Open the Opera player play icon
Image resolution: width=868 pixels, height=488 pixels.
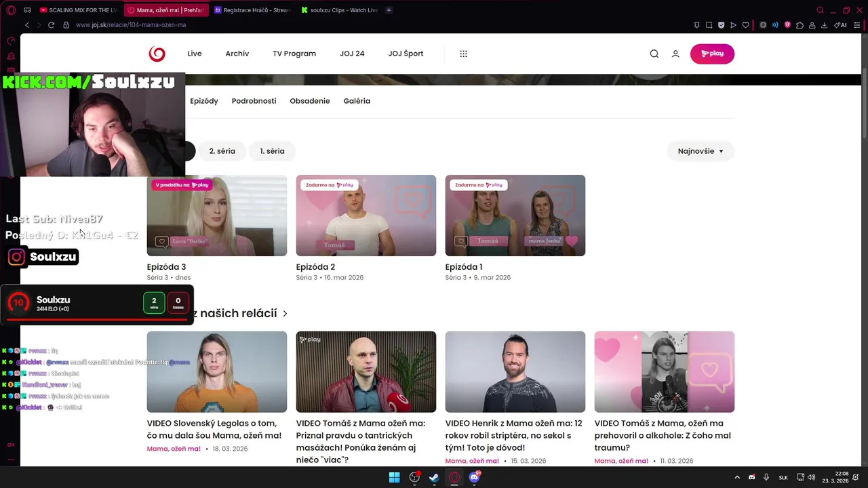coord(733,25)
